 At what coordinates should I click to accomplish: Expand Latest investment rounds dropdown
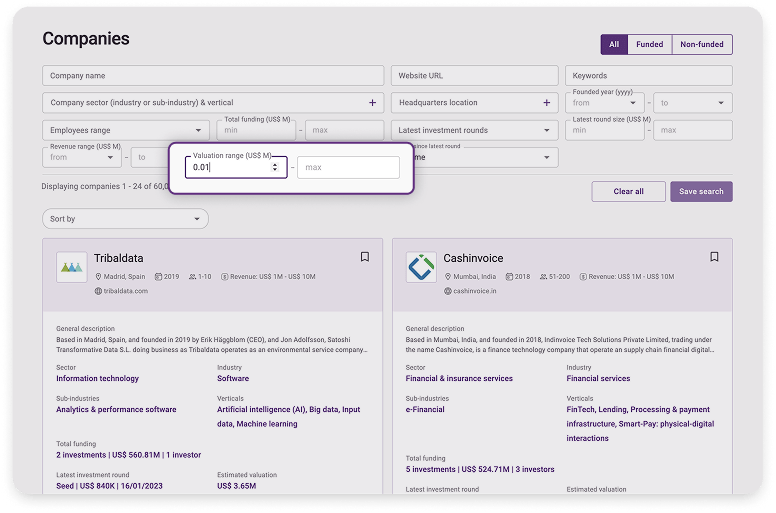point(474,130)
